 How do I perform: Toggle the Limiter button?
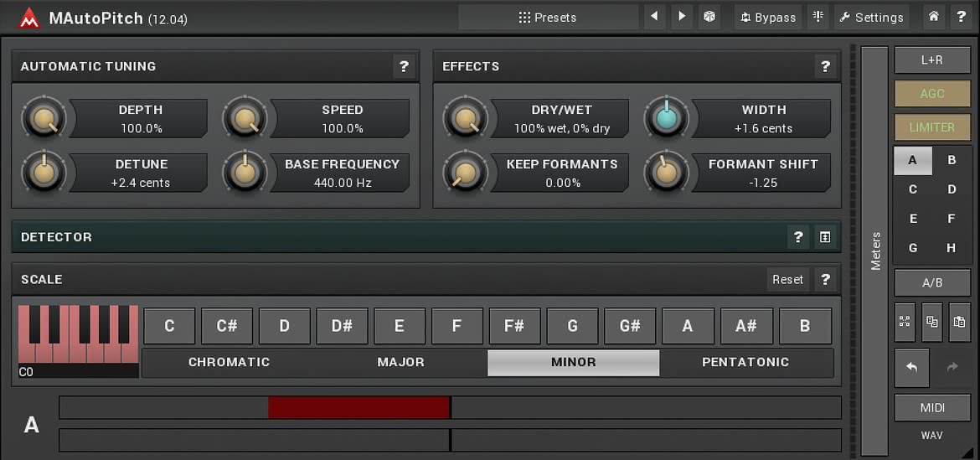pyautogui.click(x=932, y=127)
